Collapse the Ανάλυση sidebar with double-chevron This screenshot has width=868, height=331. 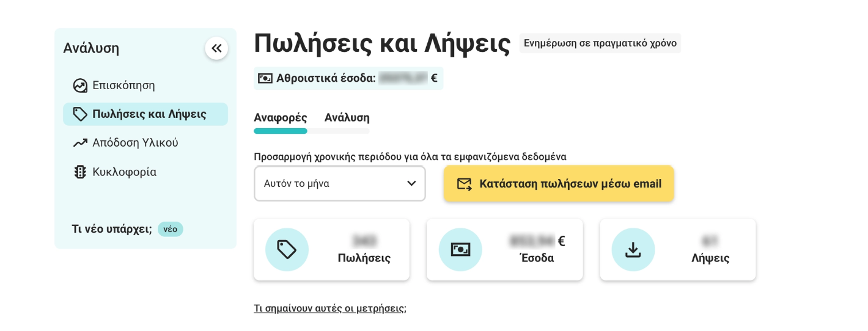pyautogui.click(x=216, y=48)
